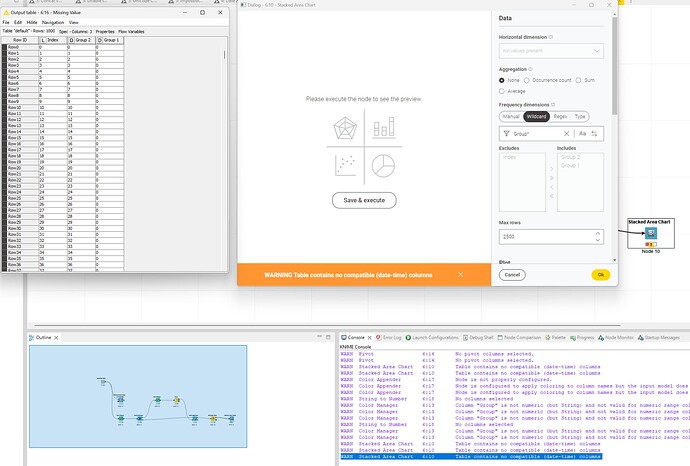Click the Stacked Area Chart node icon
Viewport: 690px width, 466px height.
pos(651,233)
